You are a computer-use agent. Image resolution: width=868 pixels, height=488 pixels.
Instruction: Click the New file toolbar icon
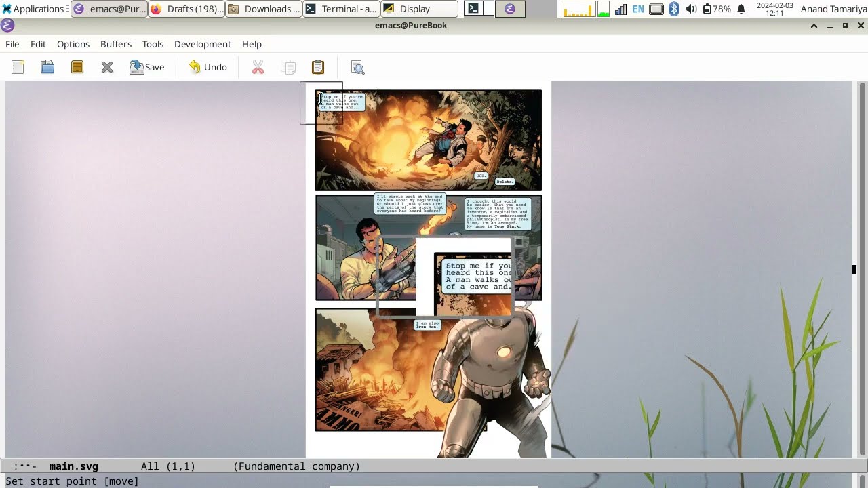[18, 67]
